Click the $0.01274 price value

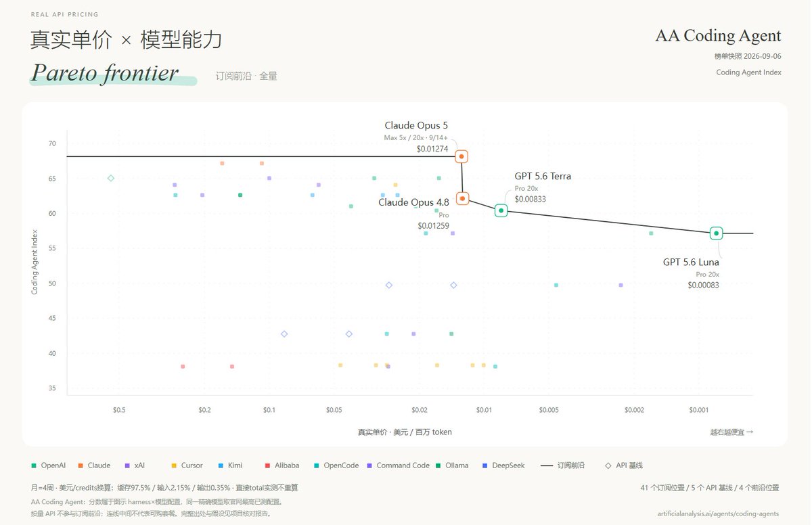(x=432, y=149)
